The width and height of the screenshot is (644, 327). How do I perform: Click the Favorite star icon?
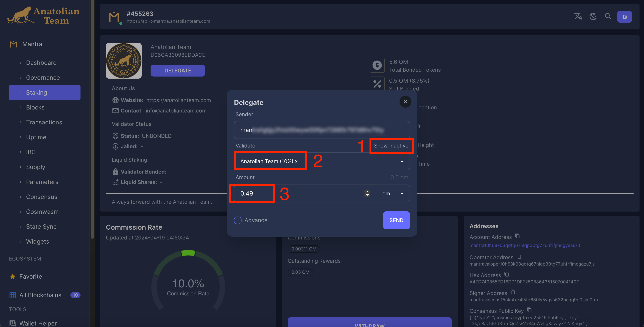(x=12, y=276)
